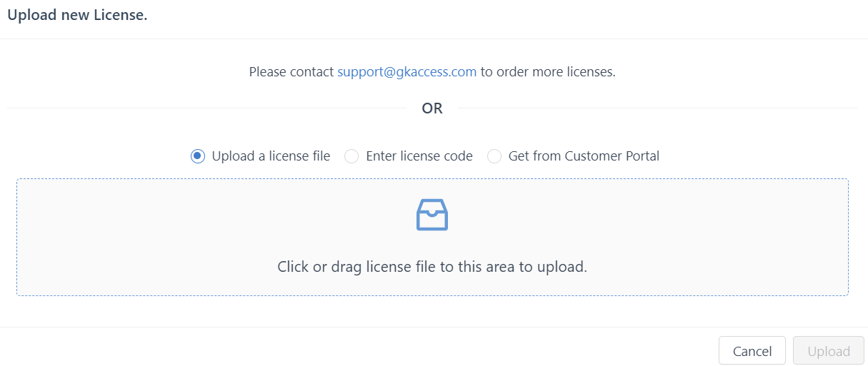Click the "Please contact" text before the email
The width and height of the screenshot is (868, 366).
(x=291, y=72)
